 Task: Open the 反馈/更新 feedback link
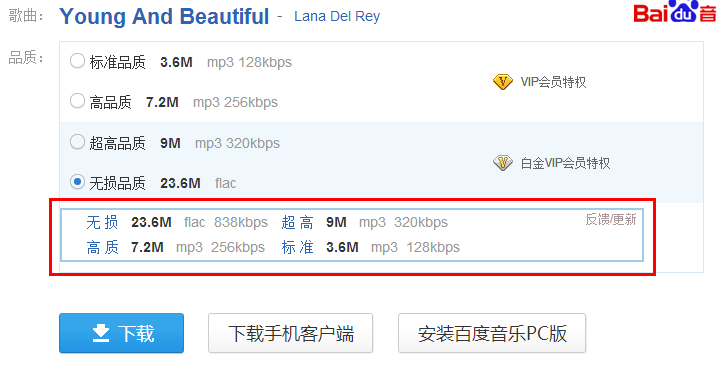pyautogui.click(x=611, y=220)
